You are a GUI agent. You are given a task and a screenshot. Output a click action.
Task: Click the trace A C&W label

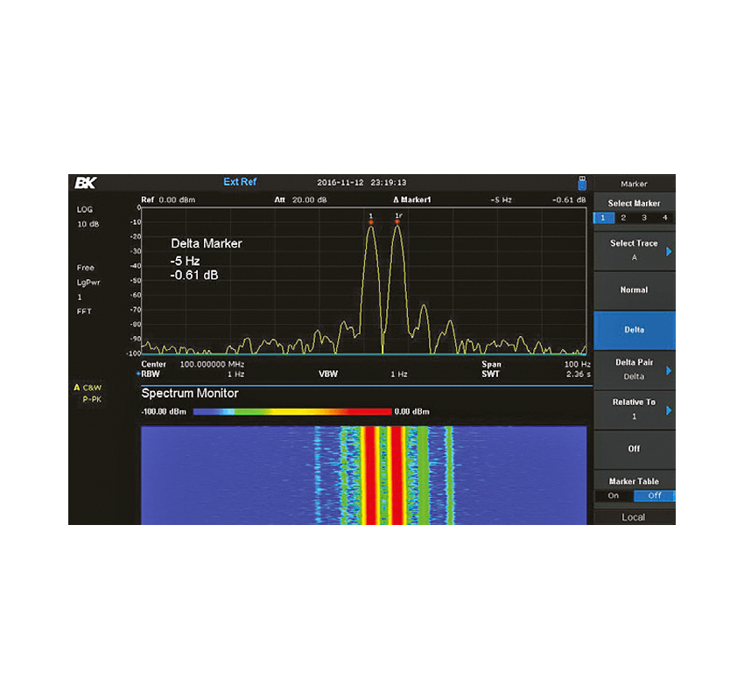point(88,388)
